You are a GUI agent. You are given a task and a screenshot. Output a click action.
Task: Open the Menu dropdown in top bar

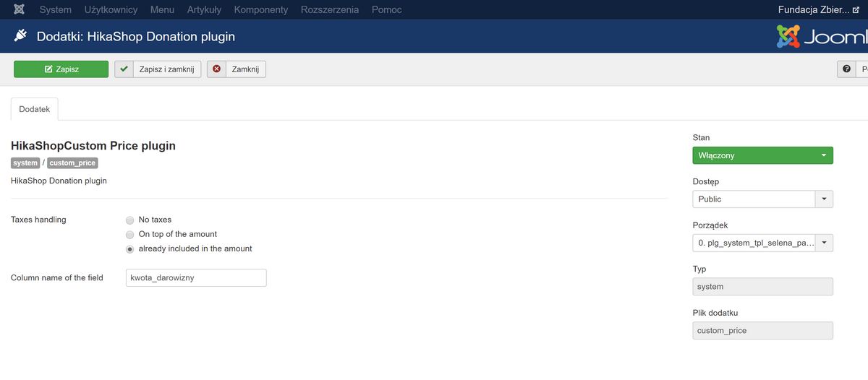(162, 10)
